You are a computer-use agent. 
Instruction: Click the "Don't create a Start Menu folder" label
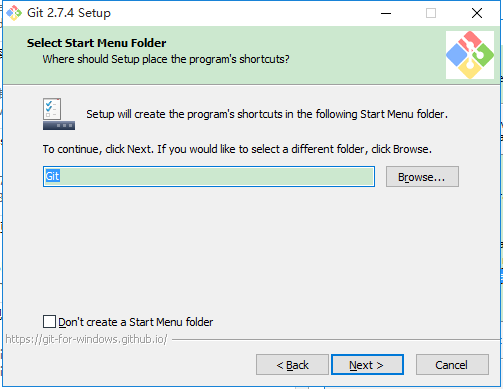[136, 322]
